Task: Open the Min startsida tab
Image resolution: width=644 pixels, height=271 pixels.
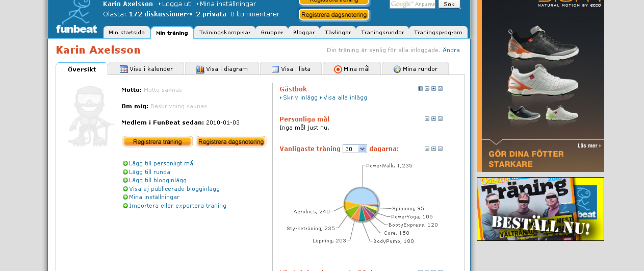Action: 126,32
